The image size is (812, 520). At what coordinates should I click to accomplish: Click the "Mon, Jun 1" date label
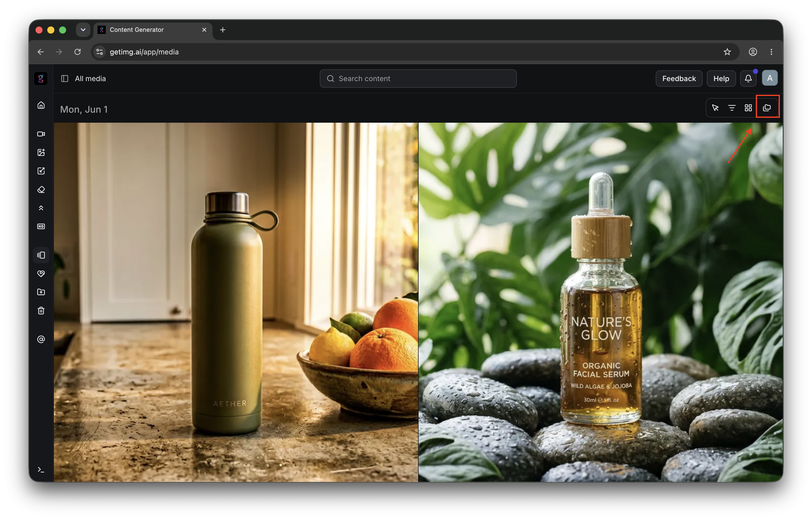tap(84, 109)
